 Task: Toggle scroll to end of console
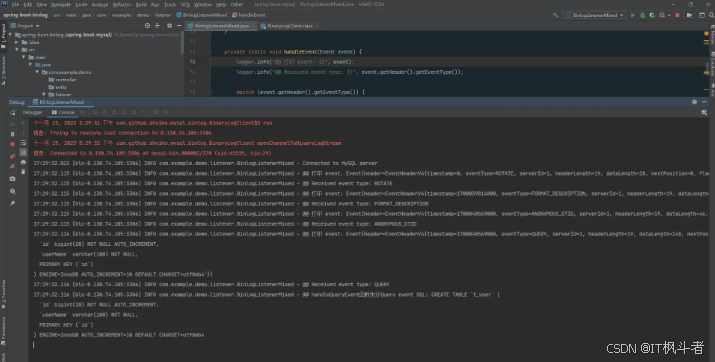coord(23,152)
